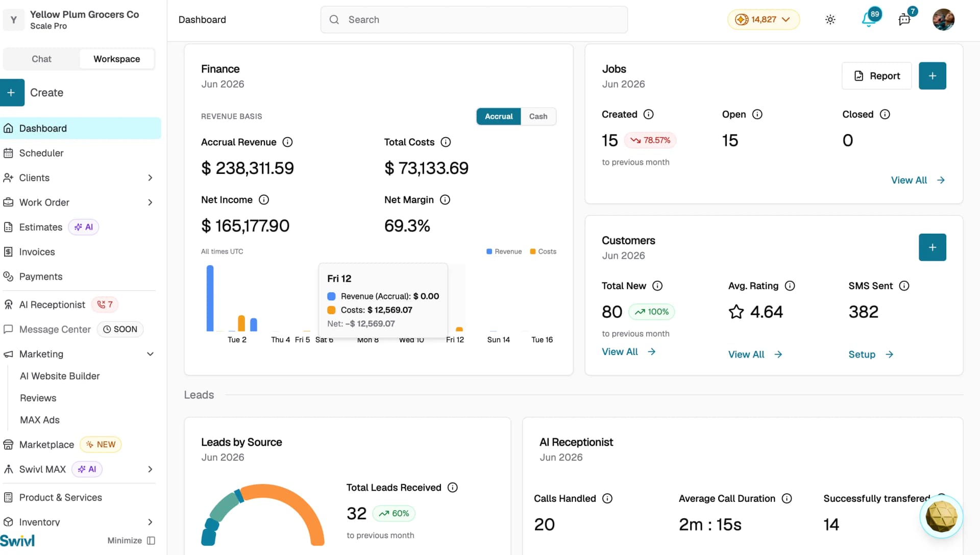The height and width of the screenshot is (555, 980).
Task: Collapse the Marketing menu chevron
Action: pyautogui.click(x=150, y=354)
